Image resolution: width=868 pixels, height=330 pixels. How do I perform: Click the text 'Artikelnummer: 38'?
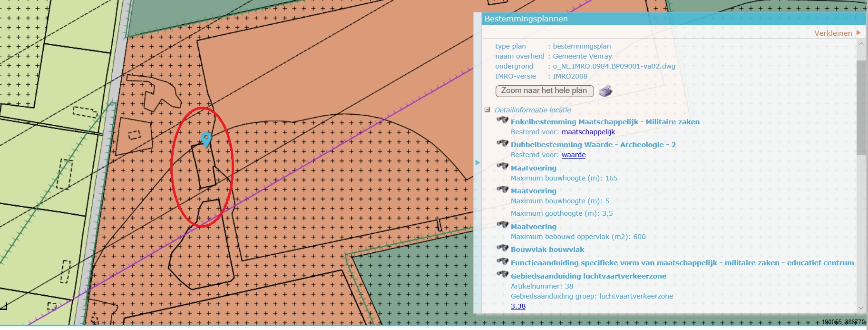pyautogui.click(x=542, y=286)
